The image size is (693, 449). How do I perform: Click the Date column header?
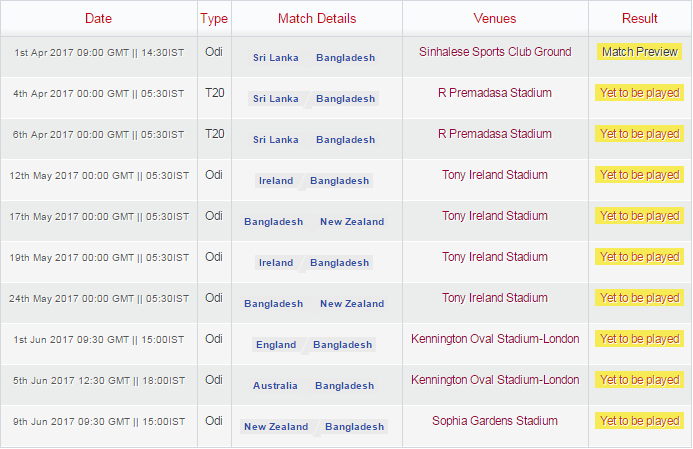tap(99, 18)
